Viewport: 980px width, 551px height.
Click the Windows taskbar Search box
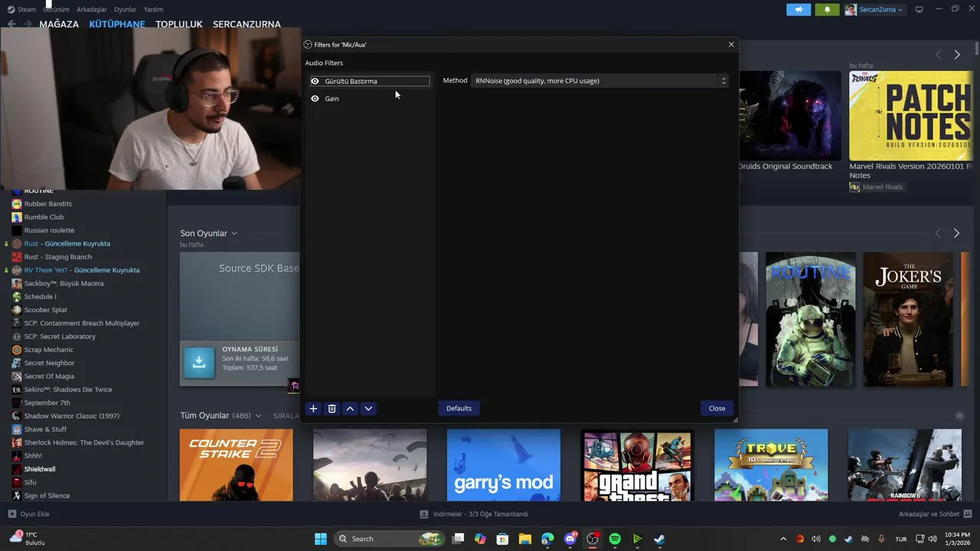click(x=390, y=539)
